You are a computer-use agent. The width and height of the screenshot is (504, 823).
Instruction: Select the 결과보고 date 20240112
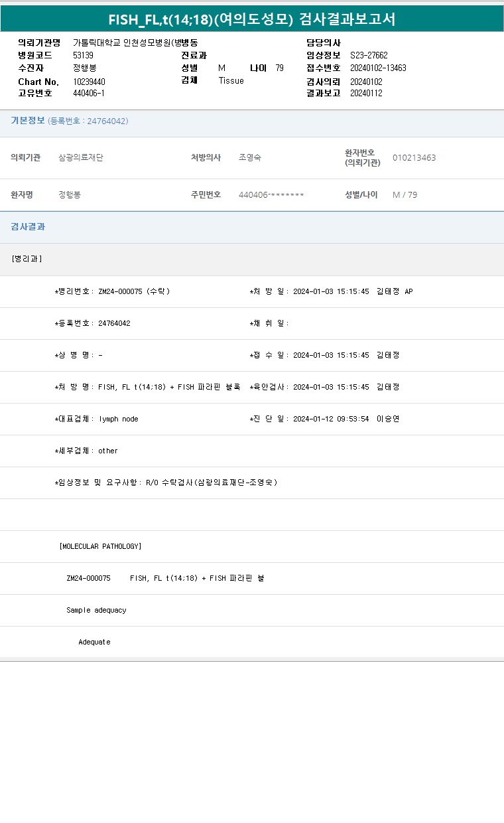click(x=366, y=94)
